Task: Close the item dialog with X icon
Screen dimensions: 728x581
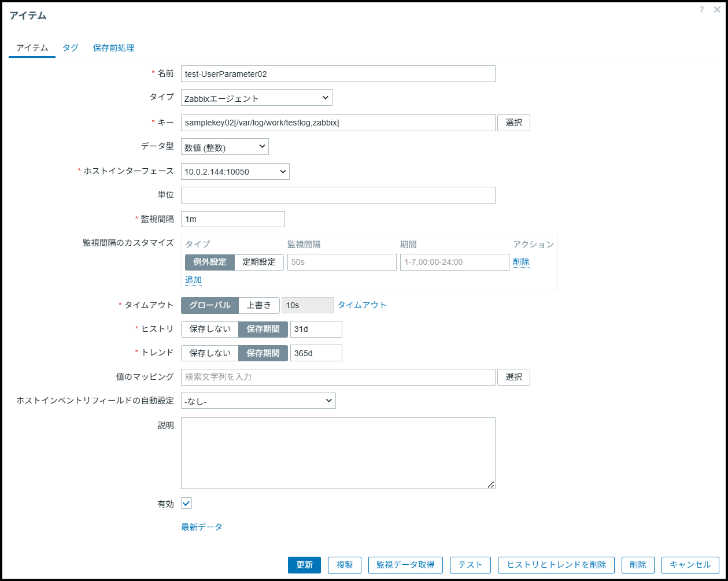Action: pos(717,10)
